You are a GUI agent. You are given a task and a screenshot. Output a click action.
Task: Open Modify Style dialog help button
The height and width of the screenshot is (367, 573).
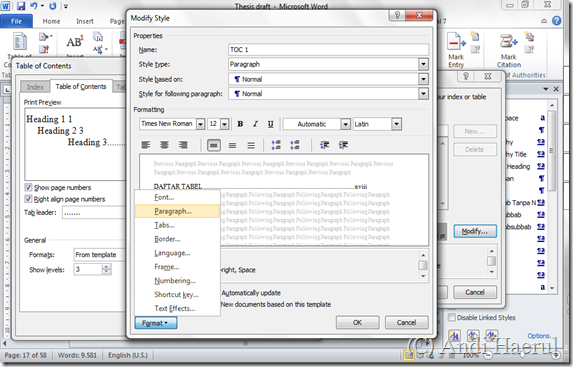397,15
